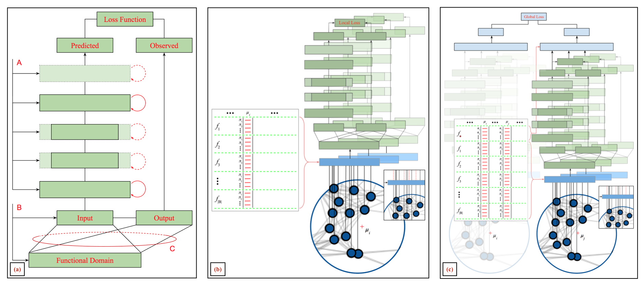Screen dimensions: 644x286
Task: Select the μj label beside the red plus in panel (c)
Action: click(x=583, y=236)
